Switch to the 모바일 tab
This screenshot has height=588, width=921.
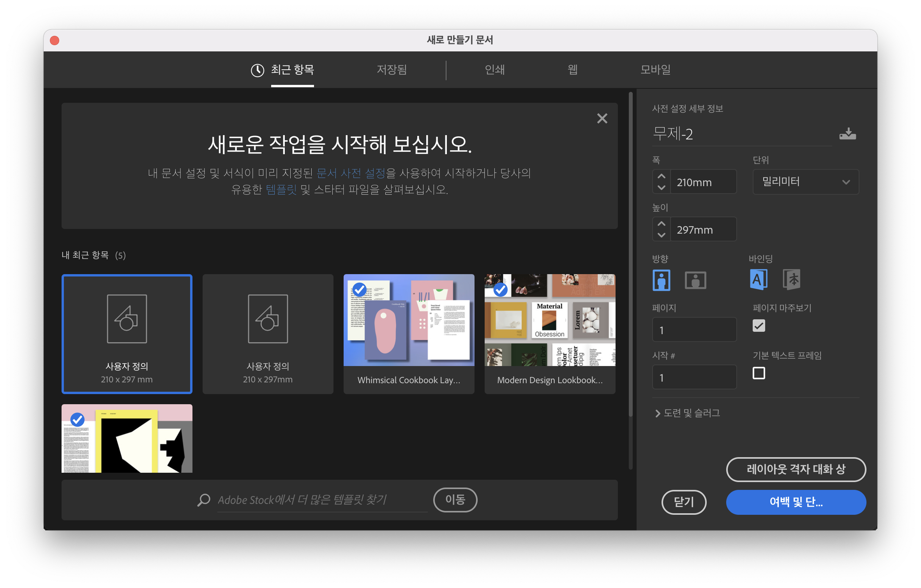click(x=655, y=70)
